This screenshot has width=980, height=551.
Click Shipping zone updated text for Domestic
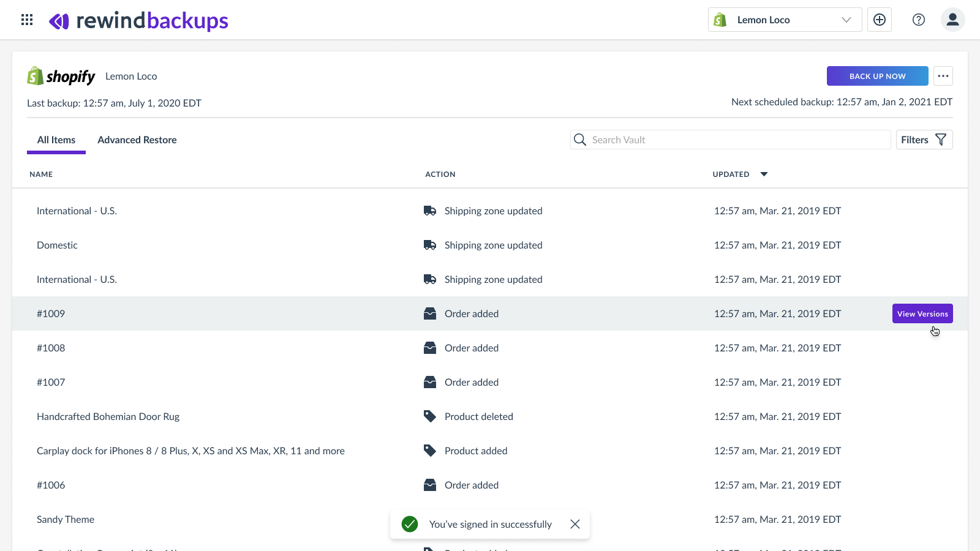point(494,245)
